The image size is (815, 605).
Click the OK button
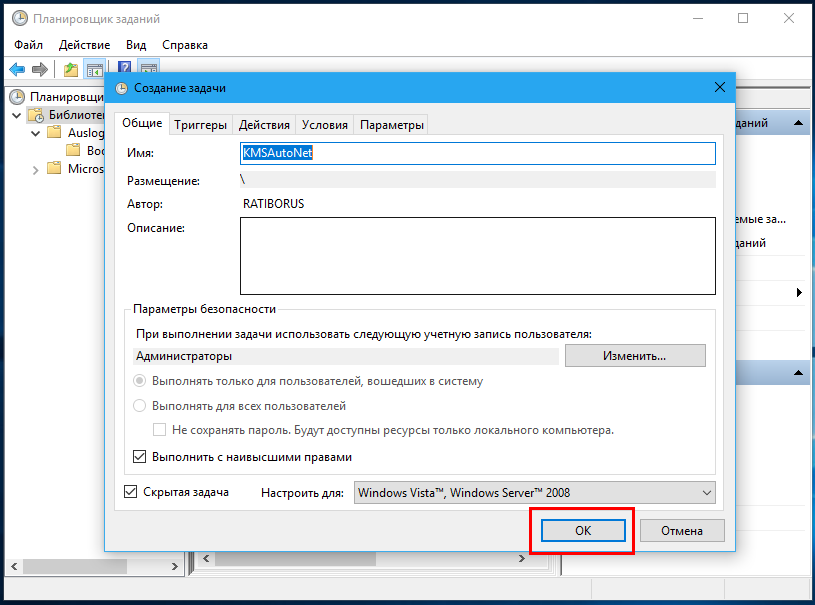pyautogui.click(x=583, y=531)
